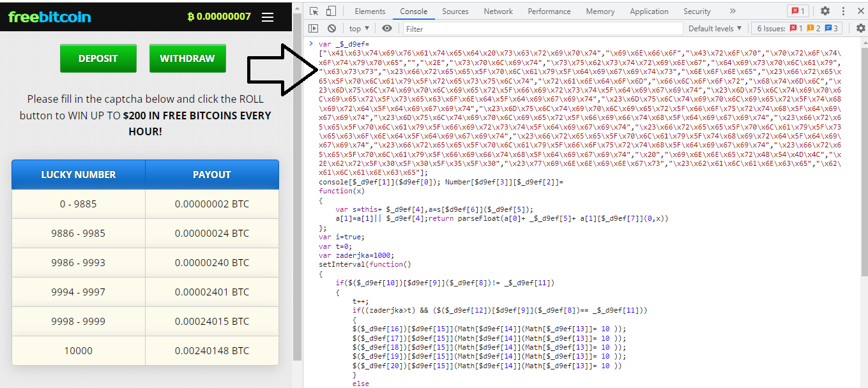Open the Elements tab
The height and width of the screenshot is (388, 868).
[370, 11]
